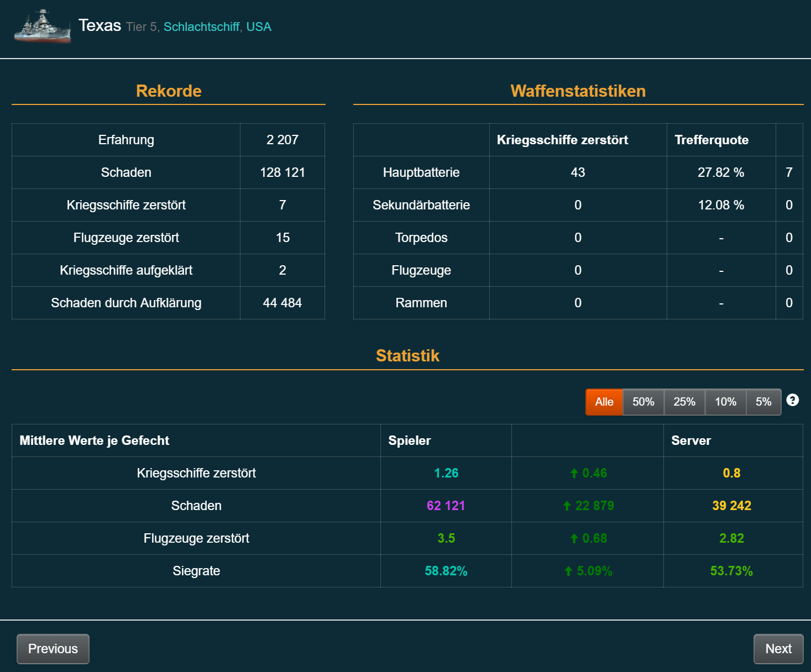Image resolution: width=811 pixels, height=672 pixels.
Task: Click the Texas ship name title
Action: coord(100,25)
